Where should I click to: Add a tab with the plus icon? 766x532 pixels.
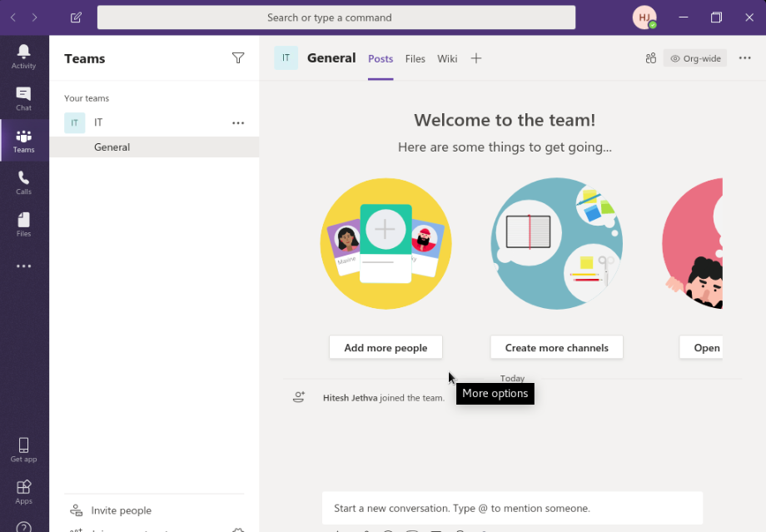(475, 58)
